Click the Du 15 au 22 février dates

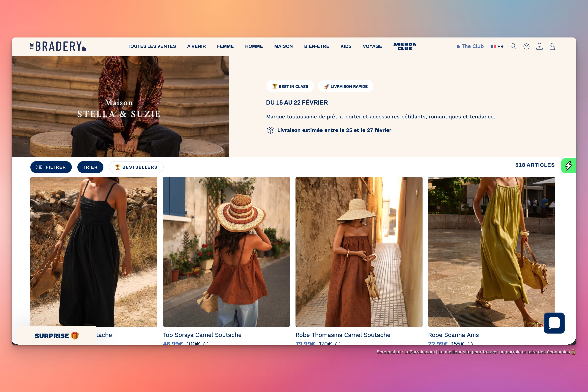[x=297, y=102]
